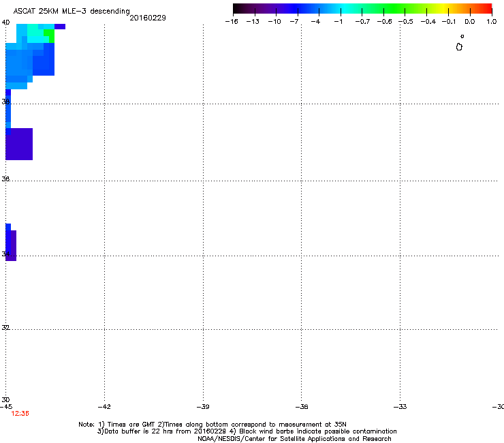The width and height of the screenshot is (504, 443).
Task: Click the longitude label '-39'
Action: click(203, 407)
